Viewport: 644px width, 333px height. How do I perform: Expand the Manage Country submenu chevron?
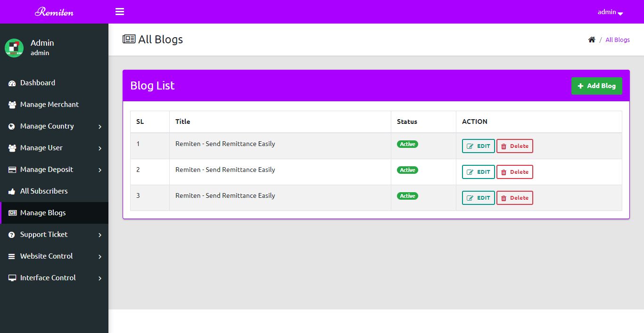tap(100, 127)
